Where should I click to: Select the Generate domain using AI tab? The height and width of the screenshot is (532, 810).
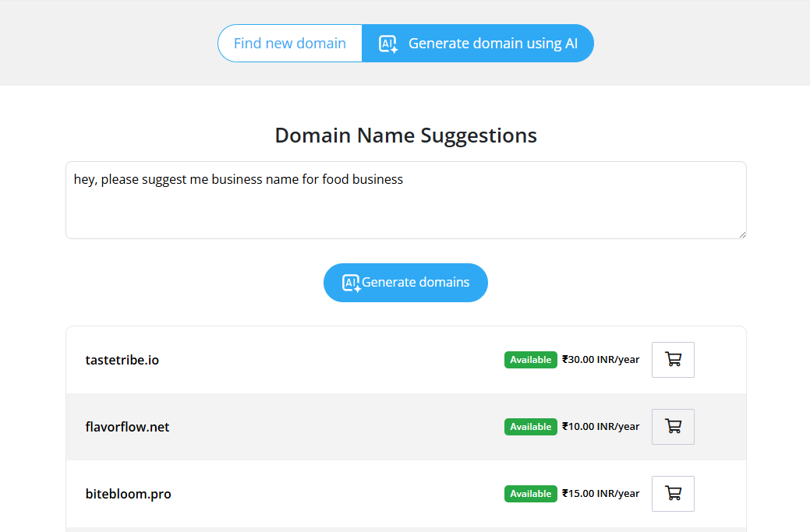[492, 44]
